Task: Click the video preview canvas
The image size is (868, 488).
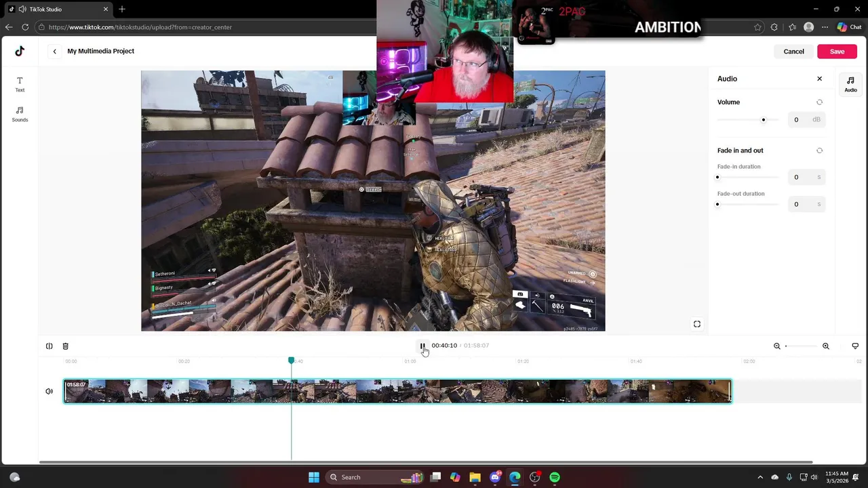Action: [373, 201]
